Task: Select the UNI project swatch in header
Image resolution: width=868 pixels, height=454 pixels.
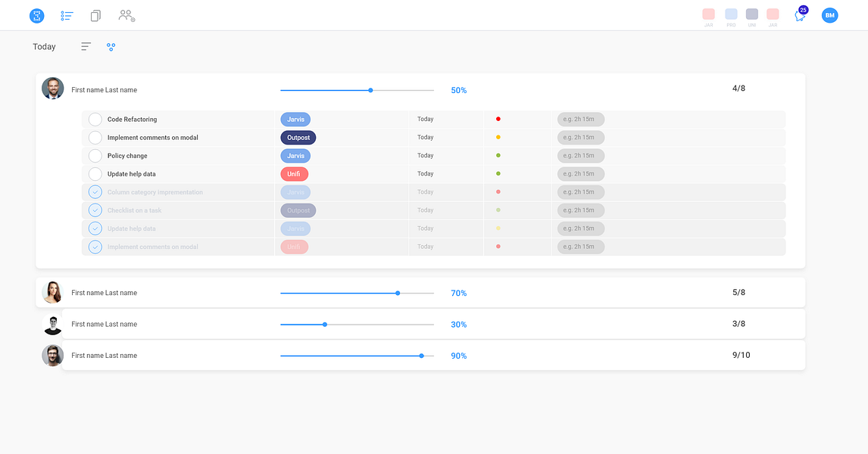Action: tap(752, 14)
